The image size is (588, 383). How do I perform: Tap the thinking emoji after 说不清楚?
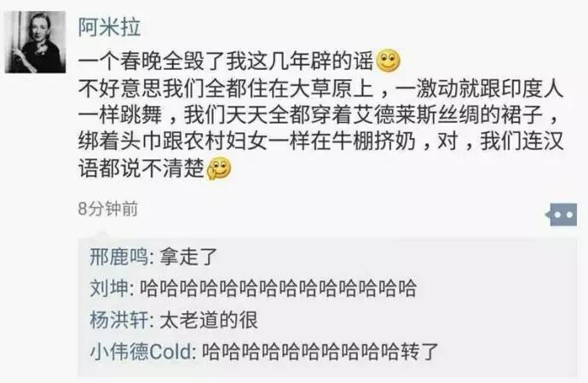tap(219, 169)
